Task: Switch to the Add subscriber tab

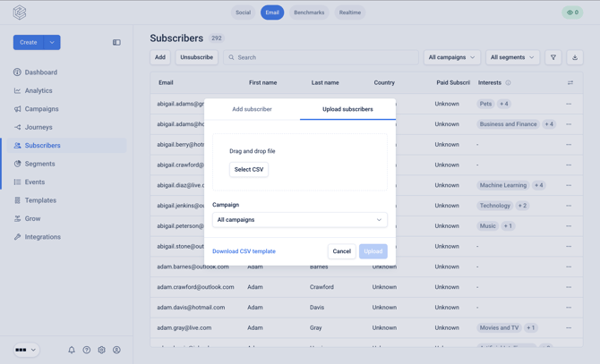Action: (x=252, y=109)
